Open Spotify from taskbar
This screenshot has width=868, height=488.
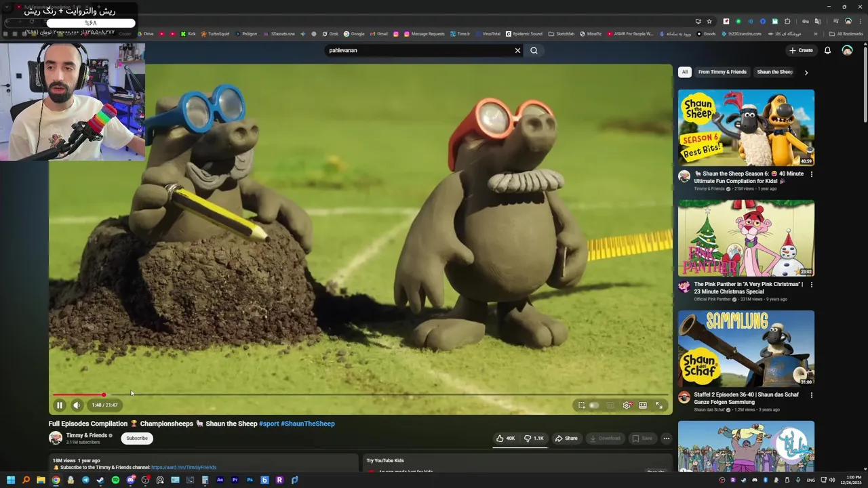point(115,480)
